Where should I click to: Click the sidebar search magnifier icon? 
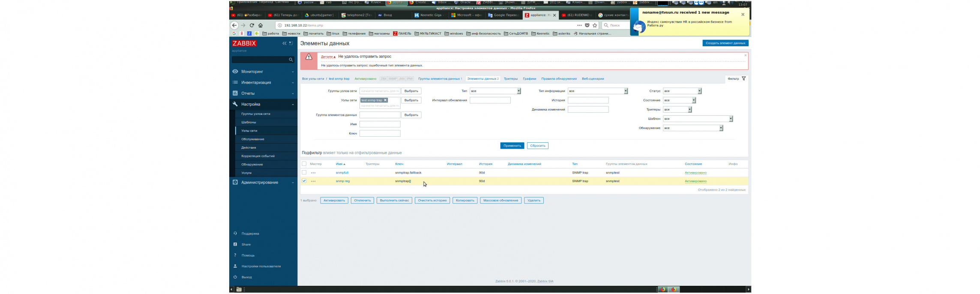click(x=291, y=60)
